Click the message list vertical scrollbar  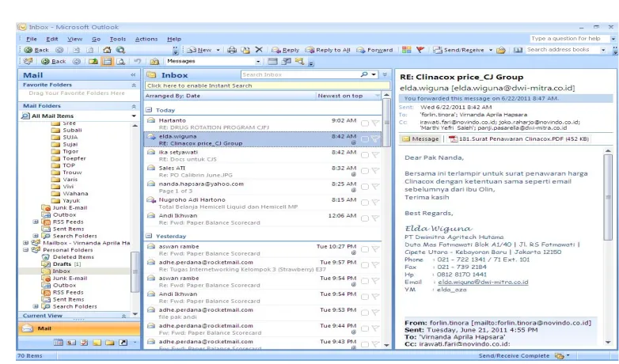pos(386,219)
